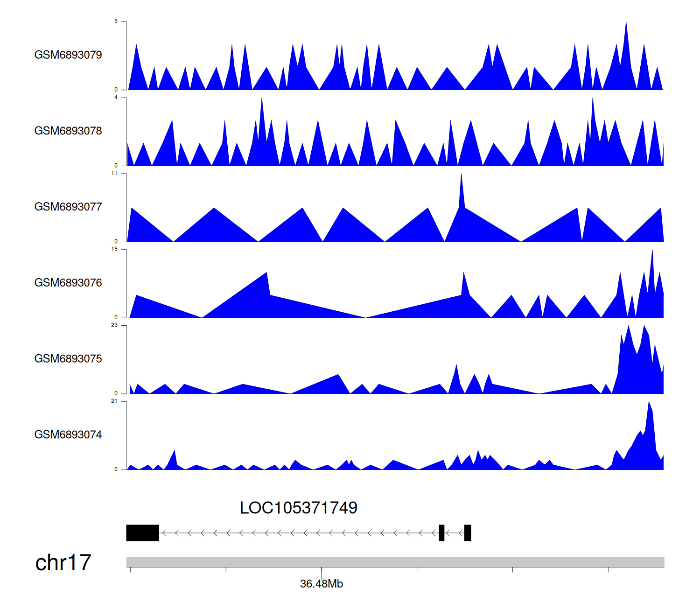
Task: Select the GSM6893074 track name
Action: tap(68, 435)
